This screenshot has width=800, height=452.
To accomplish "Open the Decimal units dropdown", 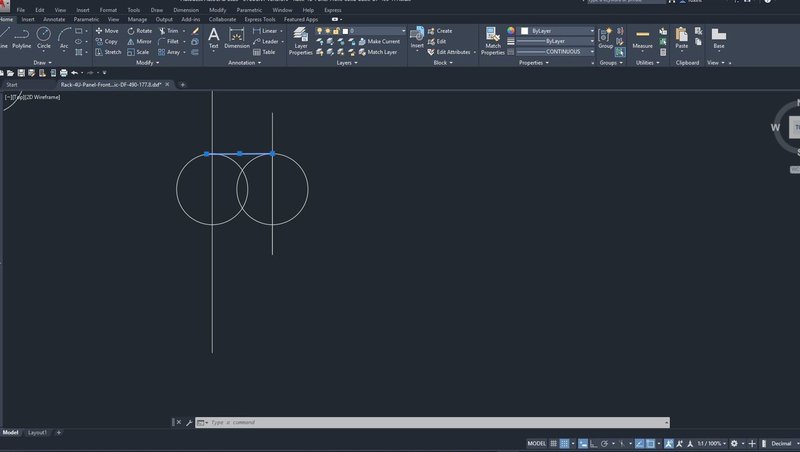I will pyautogui.click(x=783, y=443).
